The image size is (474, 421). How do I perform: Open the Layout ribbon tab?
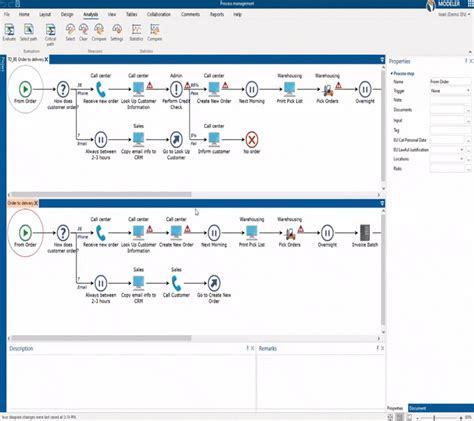45,14
